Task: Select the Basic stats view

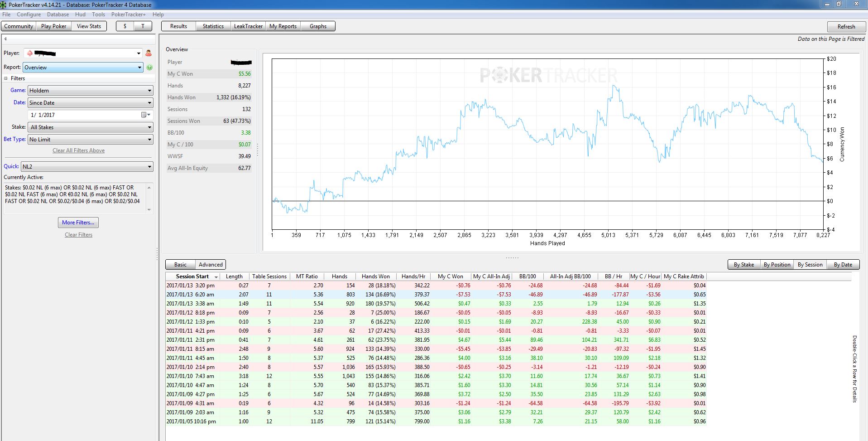Action: pos(180,265)
